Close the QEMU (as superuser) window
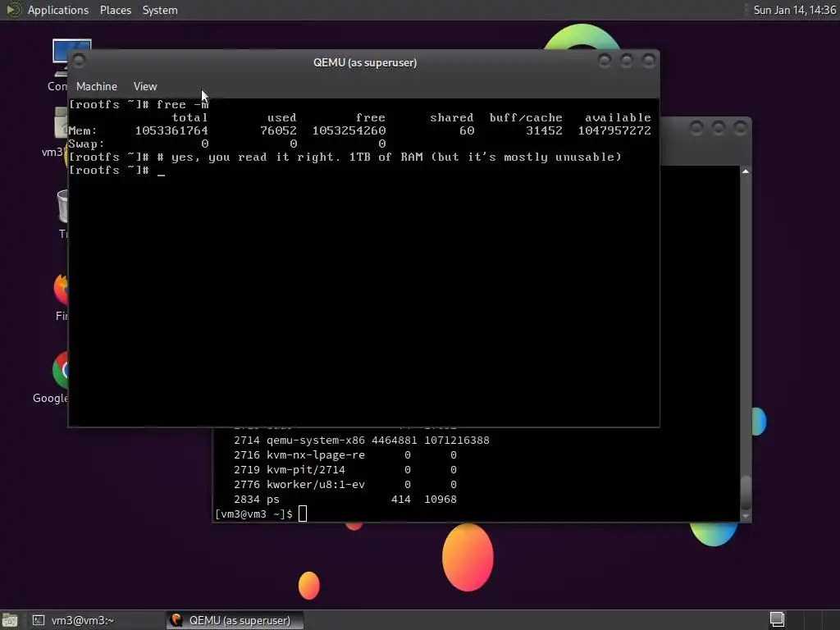Image resolution: width=840 pixels, height=630 pixels. [x=649, y=61]
